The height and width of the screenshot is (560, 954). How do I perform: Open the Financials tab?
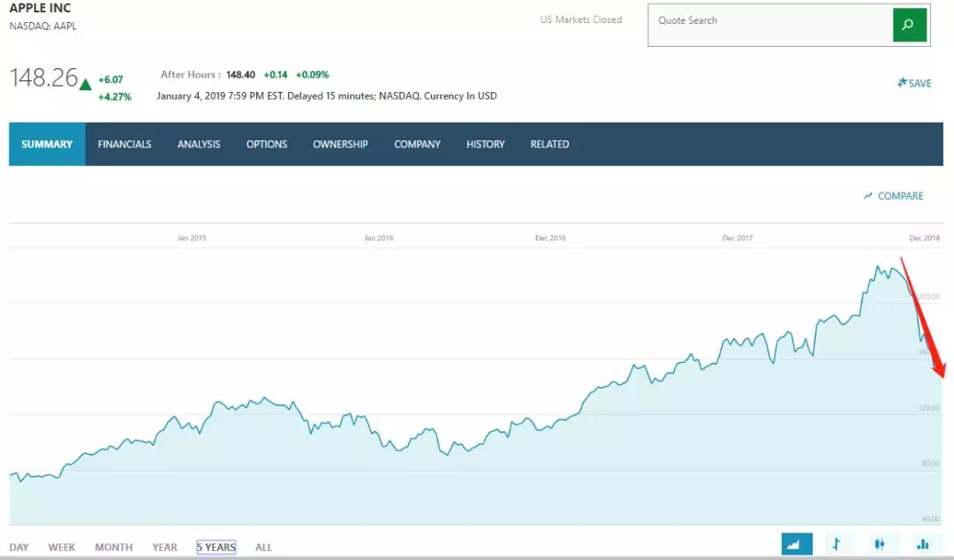click(x=125, y=144)
